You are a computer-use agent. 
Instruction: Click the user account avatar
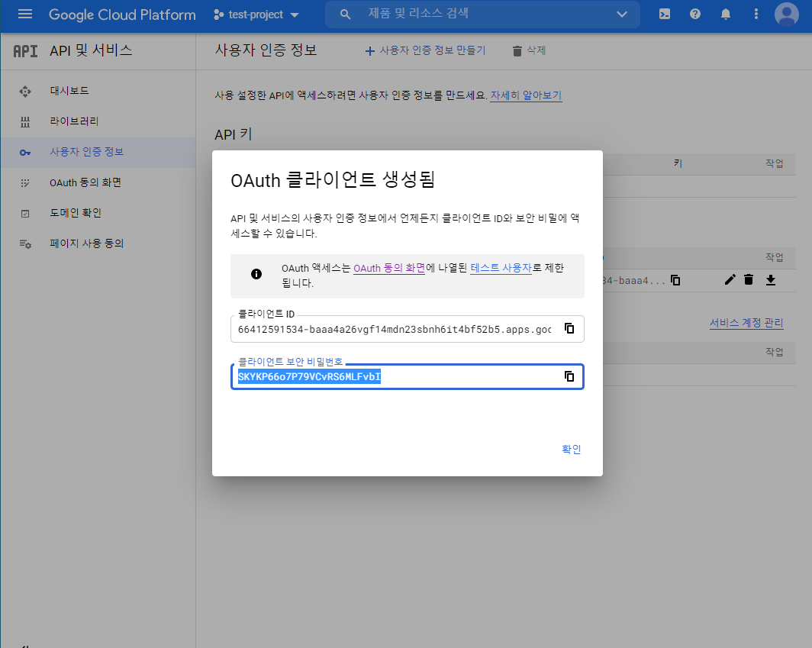coord(787,14)
